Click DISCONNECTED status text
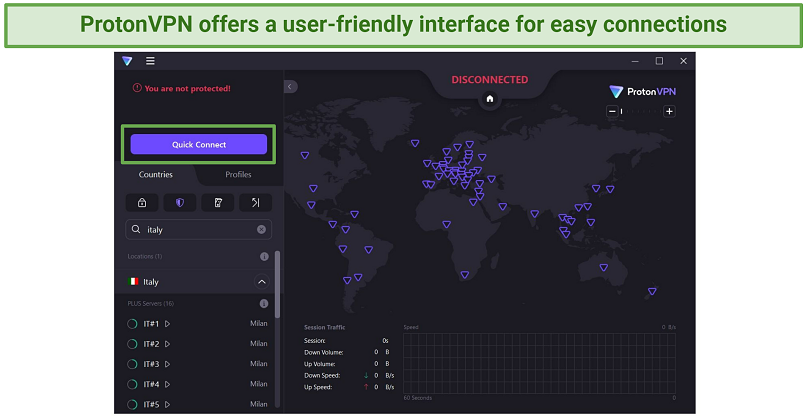806x416 pixels. pyautogui.click(x=489, y=80)
